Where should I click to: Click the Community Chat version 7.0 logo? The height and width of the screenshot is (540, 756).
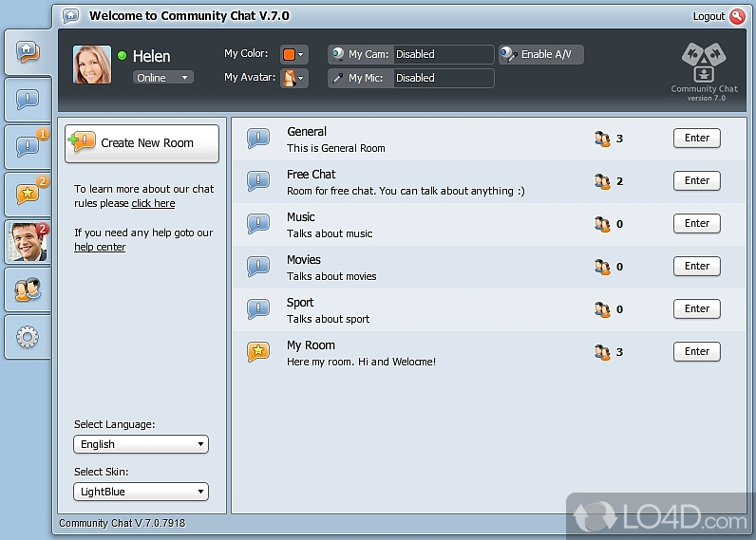[704, 72]
